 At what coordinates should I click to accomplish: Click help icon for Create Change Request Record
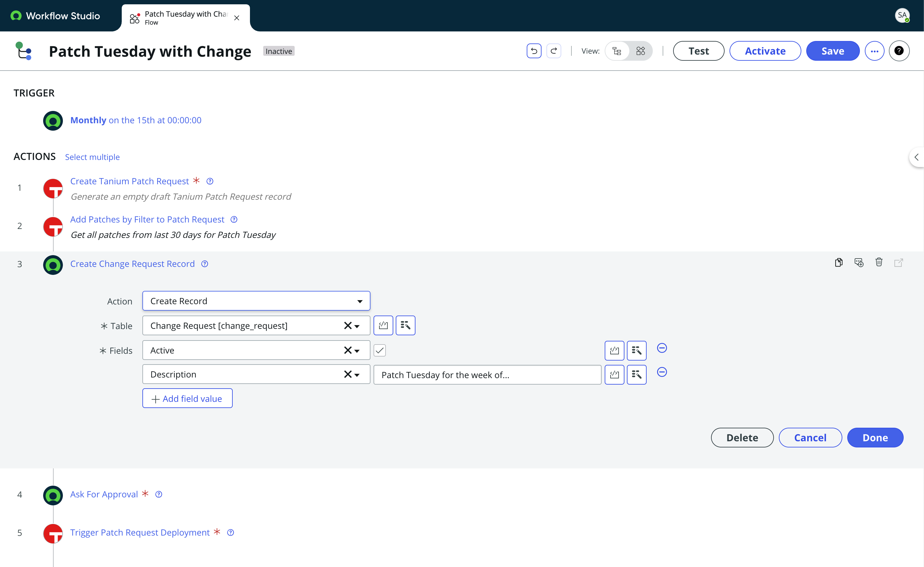click(x=205, y=264)
